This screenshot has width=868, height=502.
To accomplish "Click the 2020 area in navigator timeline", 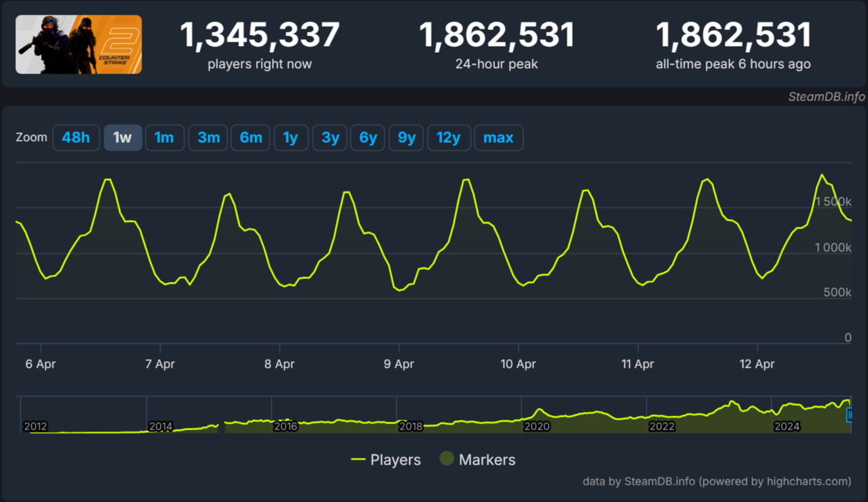I will 537,418.
